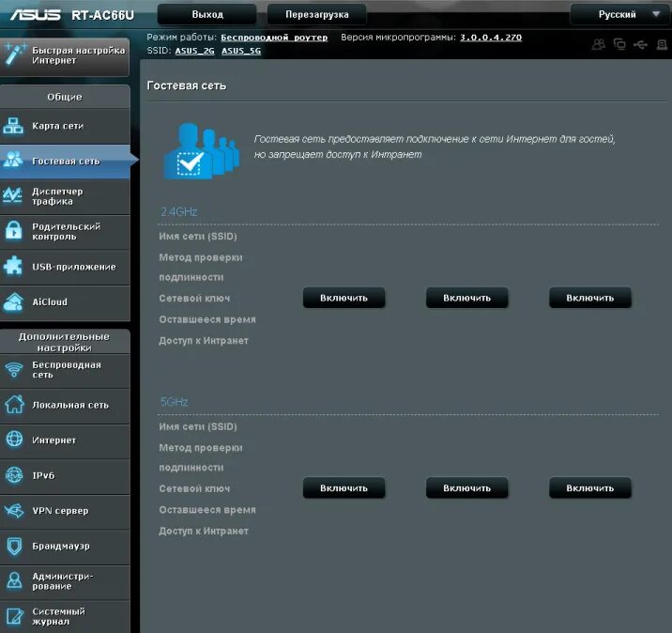The image size is (672, 633).
Task: Click the administration person icon
Action: tap(14, 580)
